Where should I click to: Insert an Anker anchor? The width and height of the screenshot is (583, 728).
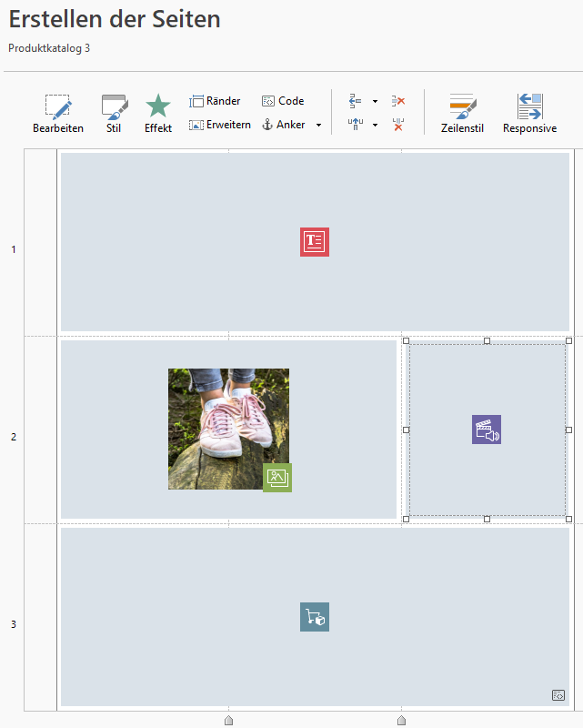pos(284,125)
